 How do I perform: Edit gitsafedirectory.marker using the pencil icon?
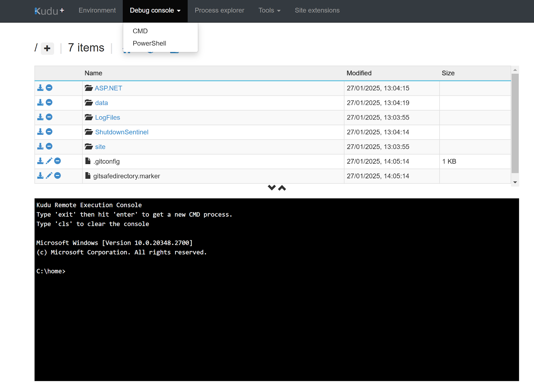[x=49, y=176]
